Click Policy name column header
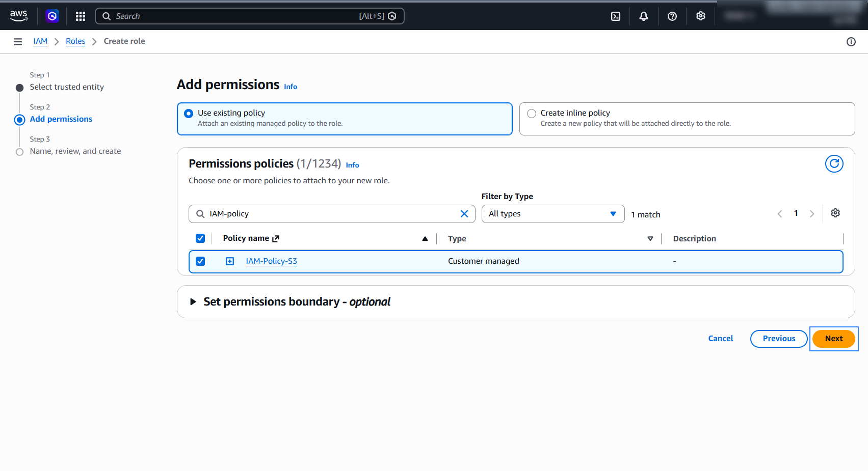The width and height of the screenshot is (868, 471). point(246,238)
